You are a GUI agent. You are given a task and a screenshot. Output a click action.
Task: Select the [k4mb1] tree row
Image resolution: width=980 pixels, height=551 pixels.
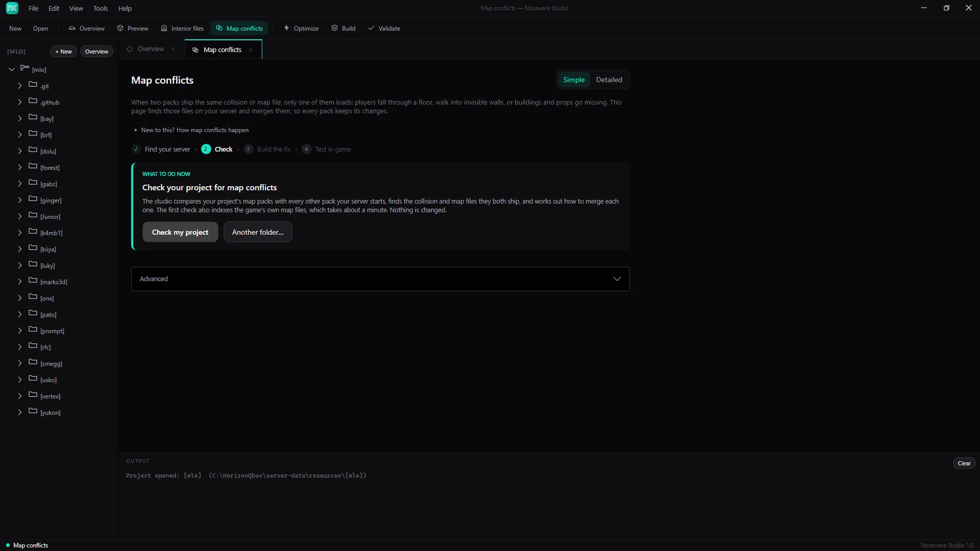(59, 233)
